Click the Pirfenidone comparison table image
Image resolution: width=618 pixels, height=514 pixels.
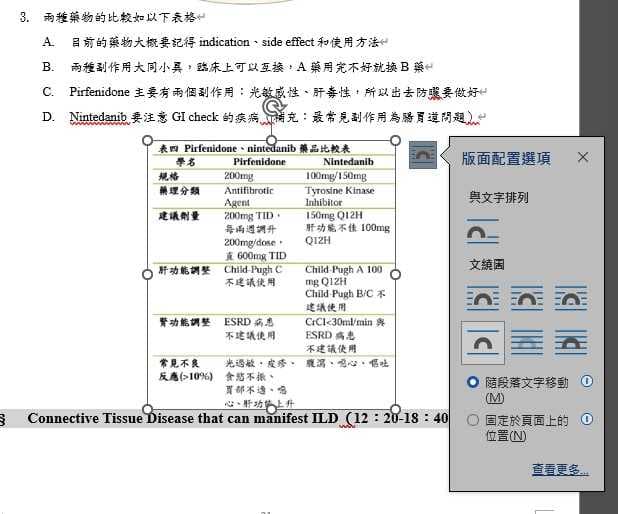272,274
